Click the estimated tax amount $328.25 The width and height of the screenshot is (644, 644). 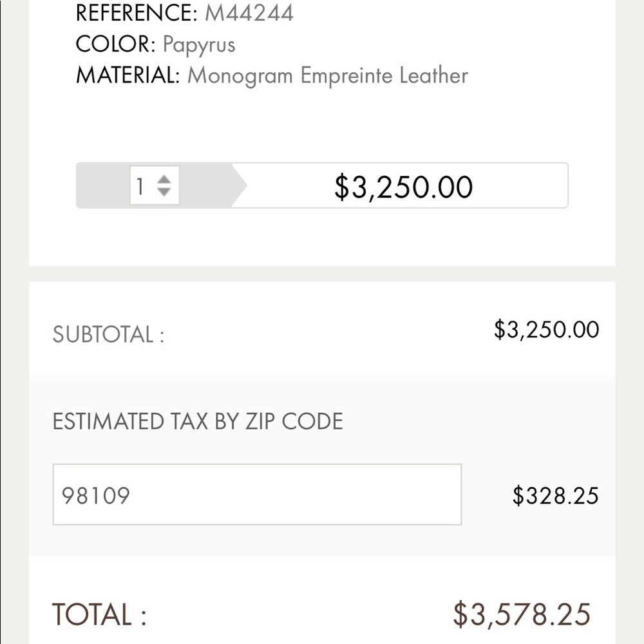555,496
